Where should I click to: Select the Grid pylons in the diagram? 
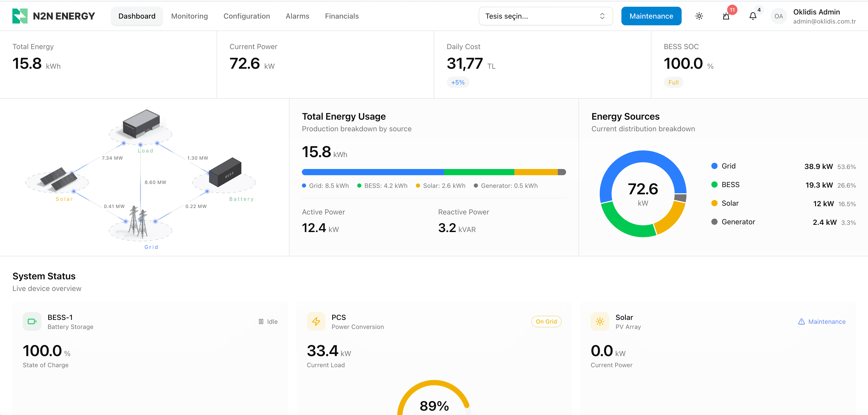click(138, 222)
